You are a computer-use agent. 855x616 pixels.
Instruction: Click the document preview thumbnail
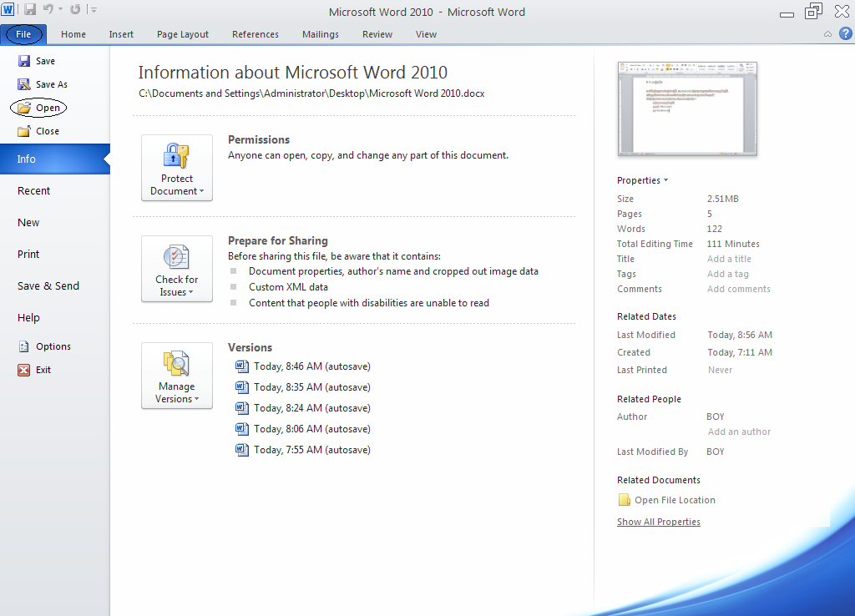(x=687, y=109)
